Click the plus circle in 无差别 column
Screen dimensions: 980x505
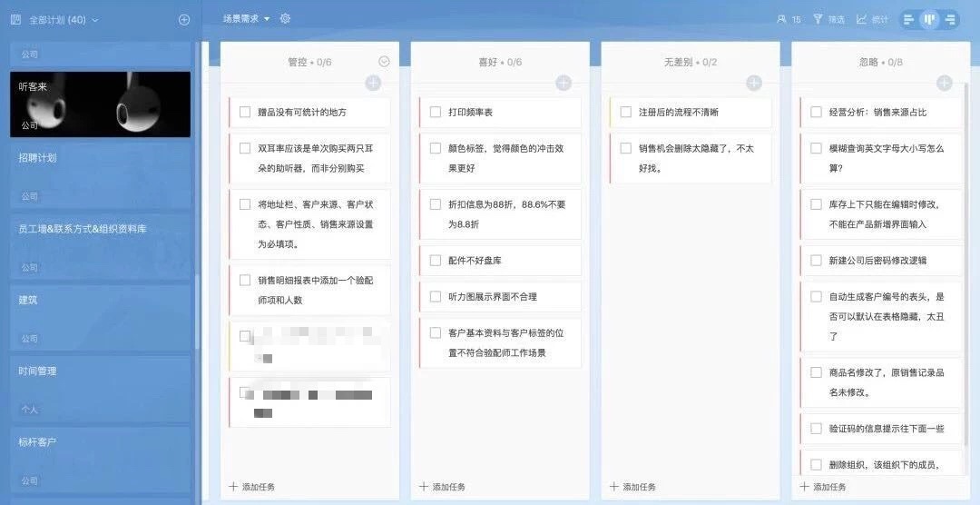click(x=754, y=83)
